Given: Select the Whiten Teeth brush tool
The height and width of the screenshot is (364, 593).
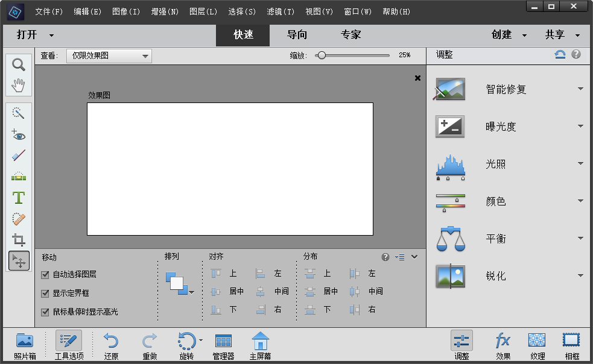Looking at the screenshot, I should [19, 155].
